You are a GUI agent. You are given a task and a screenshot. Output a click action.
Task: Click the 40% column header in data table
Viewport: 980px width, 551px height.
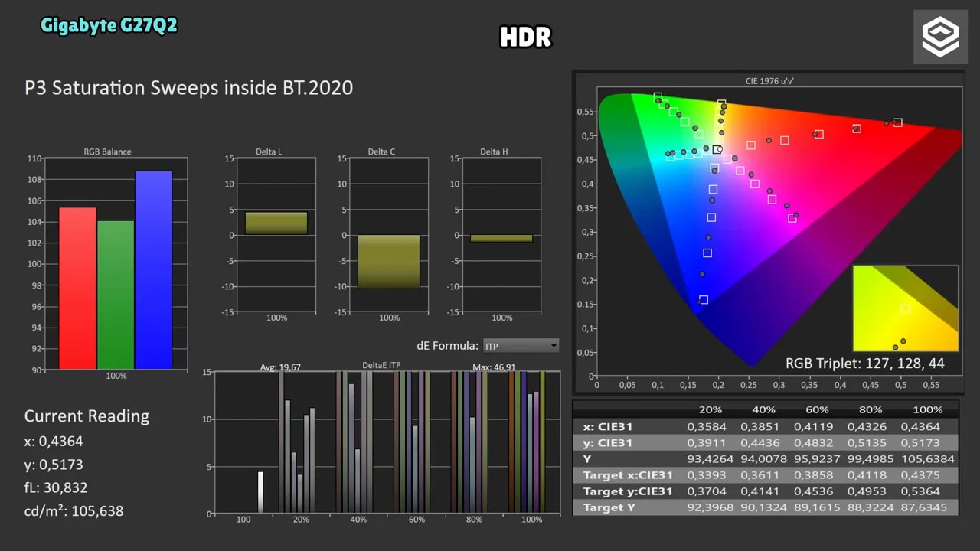click(x=763, y=409)
